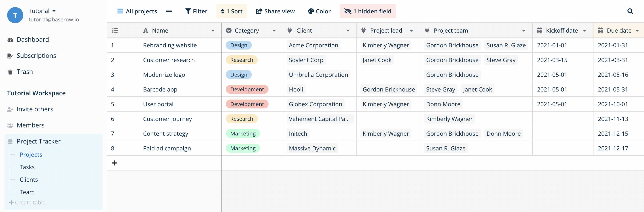Click the search magnifier icon
The height and width of the screenshot is (212, 644).
630,11
